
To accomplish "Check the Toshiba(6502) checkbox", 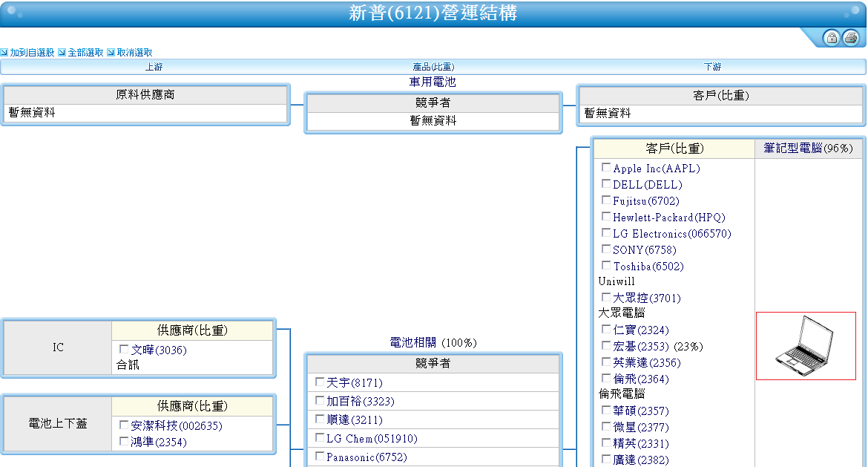I will tap(606, 265).
